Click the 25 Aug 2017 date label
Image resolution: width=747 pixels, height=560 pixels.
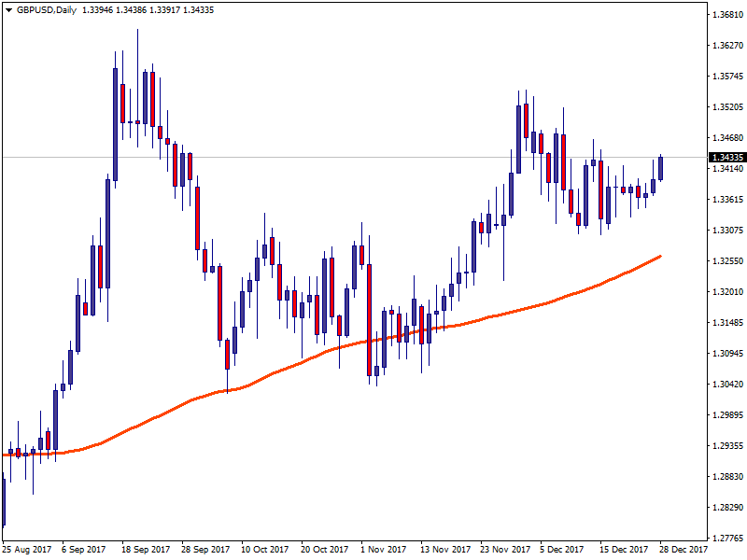26,550
